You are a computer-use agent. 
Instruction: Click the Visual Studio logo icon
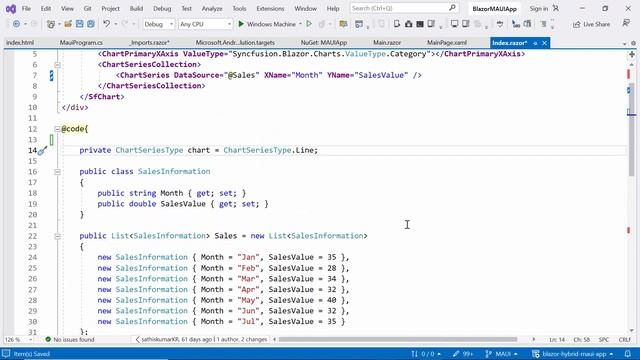point(11,8)
